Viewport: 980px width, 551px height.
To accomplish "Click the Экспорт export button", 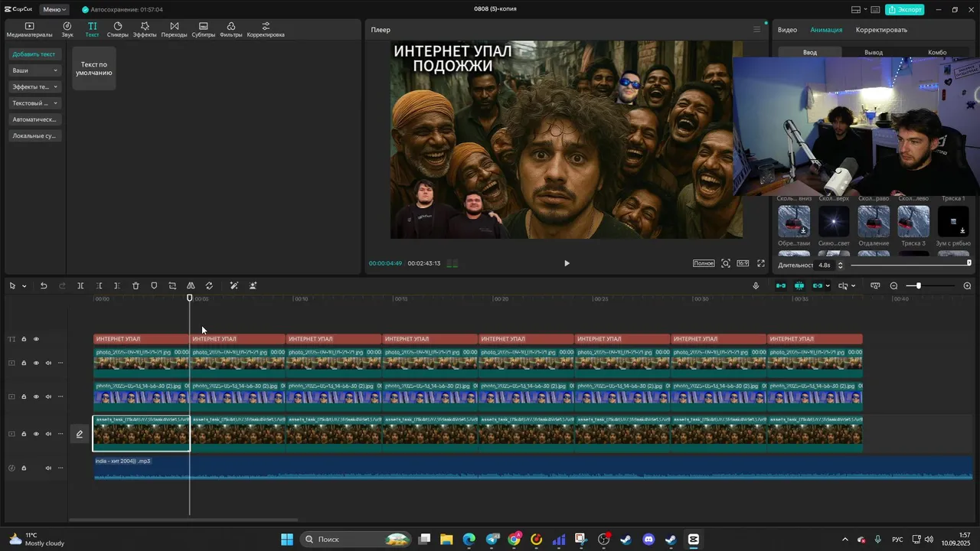I will click(903, 9).
